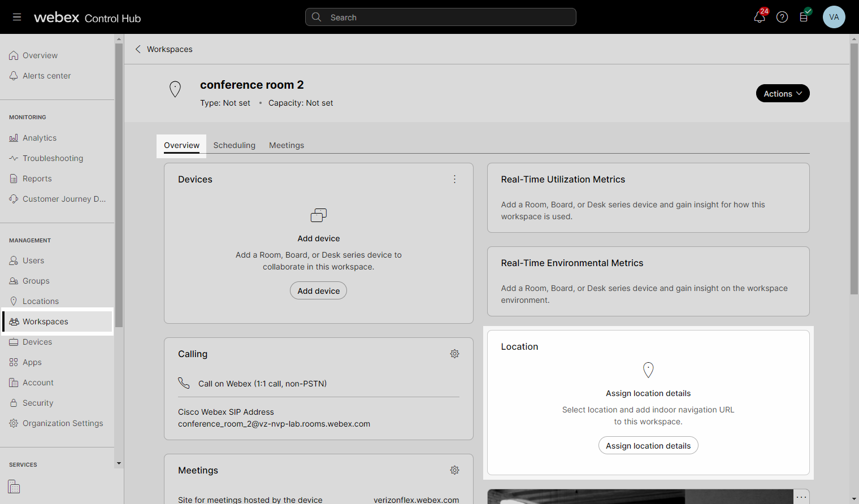Image resolution: width=859 pixels, height=504 pixels.
Task: Click the main page scrollbar thumb
Action: (854, 168)
